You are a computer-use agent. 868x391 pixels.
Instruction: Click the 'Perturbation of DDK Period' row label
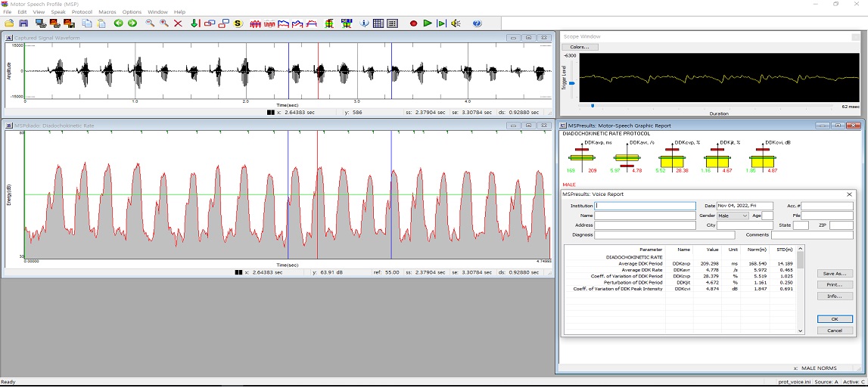pyautogui.click(x=633, y=283)
